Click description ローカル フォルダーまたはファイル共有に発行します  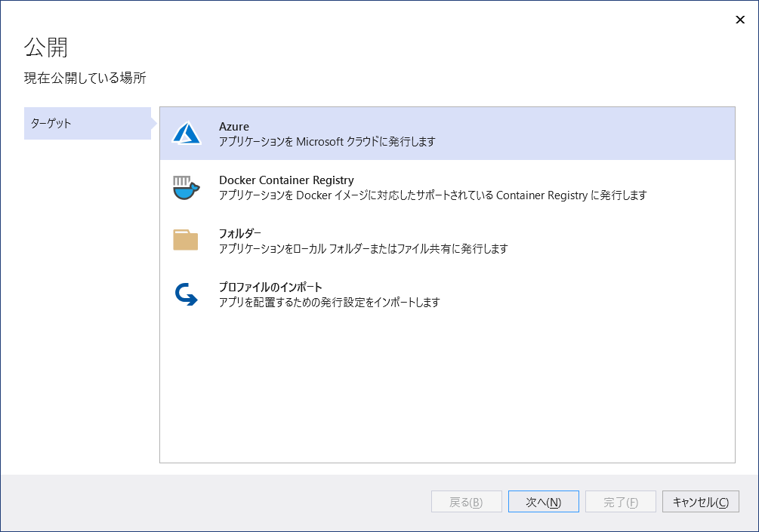[363, 249]
